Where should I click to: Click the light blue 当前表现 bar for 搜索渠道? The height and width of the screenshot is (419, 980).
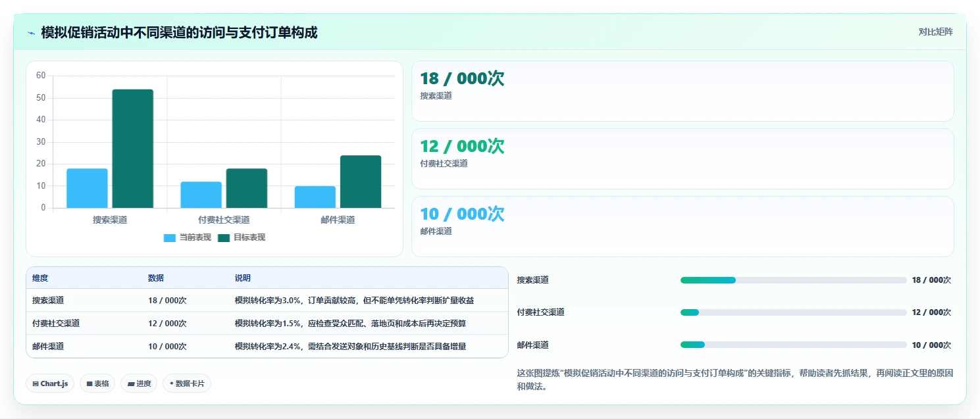87,188
